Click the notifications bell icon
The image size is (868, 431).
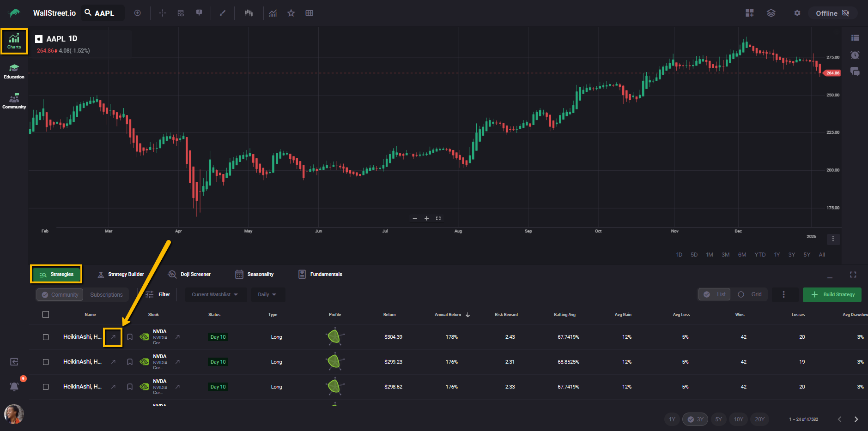tap(14, 387)
